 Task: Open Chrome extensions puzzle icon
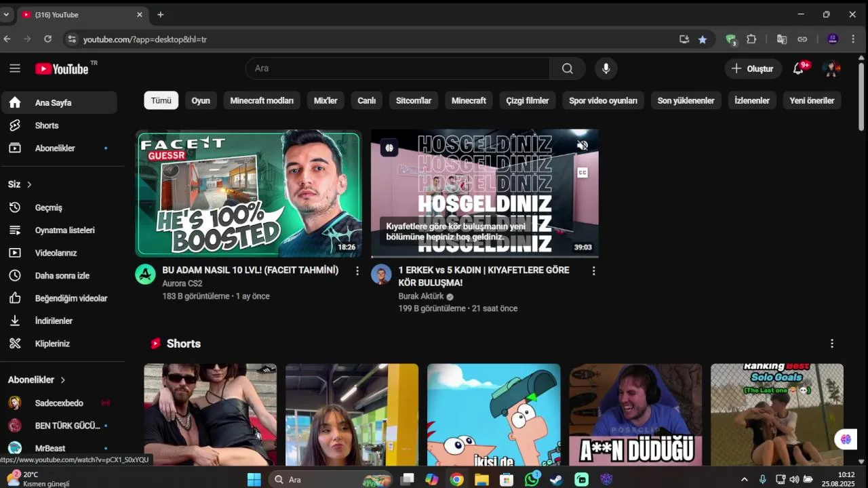(x=751, y=39)
